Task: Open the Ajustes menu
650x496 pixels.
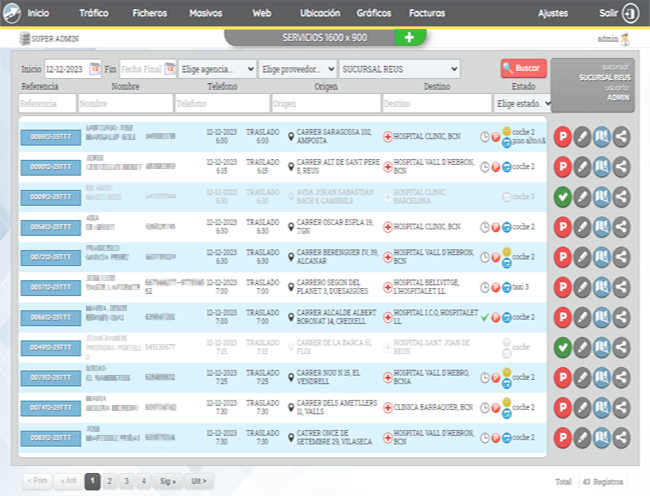Action: (553, 13)
